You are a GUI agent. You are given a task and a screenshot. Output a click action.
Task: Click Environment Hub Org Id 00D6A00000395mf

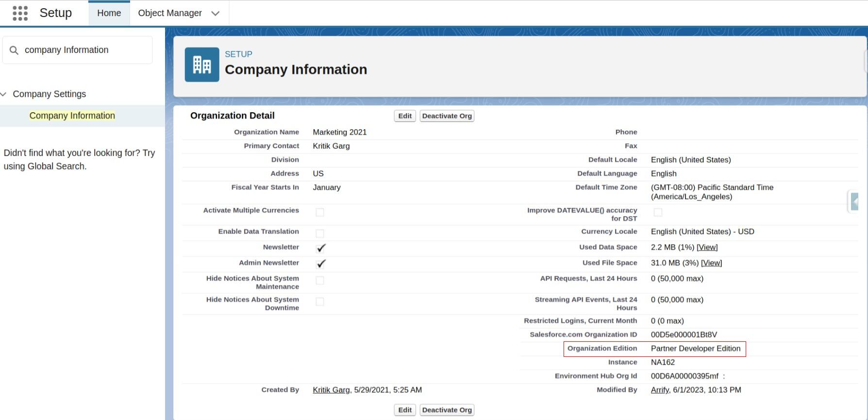pos(684,376)
